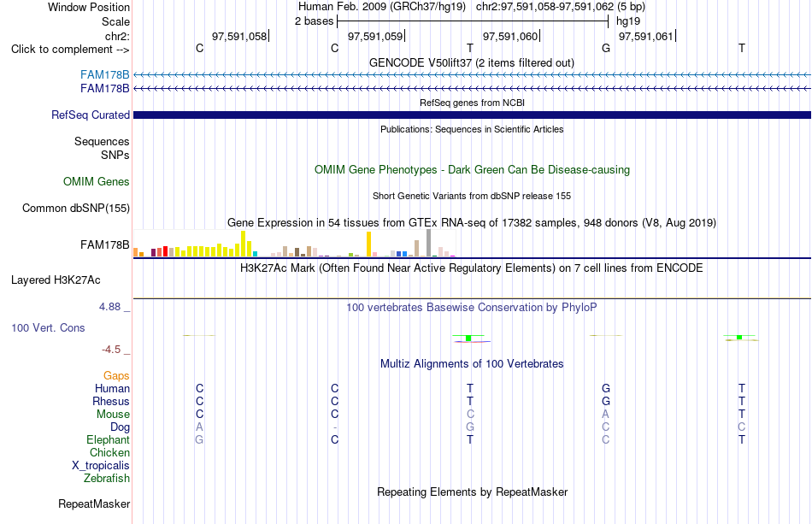This screenshot has height=524, width=812.
Task: Click the tall gray bar in GTEx chart
Action: (x=428, y=243)
